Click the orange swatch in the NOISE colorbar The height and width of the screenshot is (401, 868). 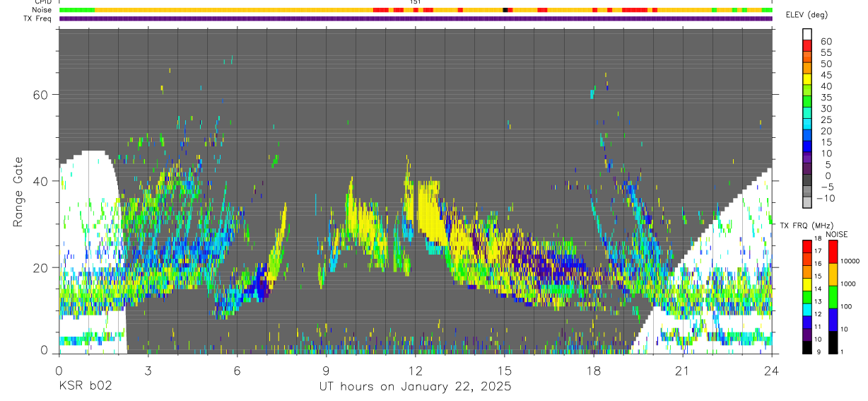coord(833,274)
